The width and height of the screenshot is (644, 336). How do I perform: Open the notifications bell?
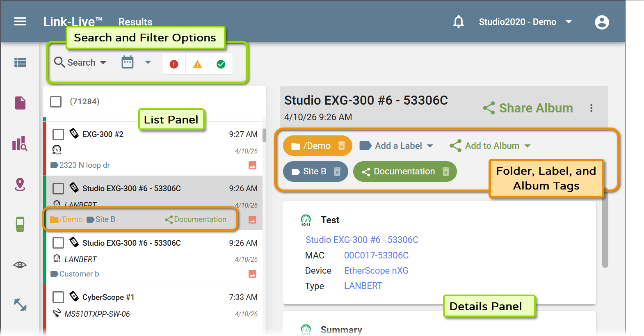pyautogui.click(x=459, y=21)
